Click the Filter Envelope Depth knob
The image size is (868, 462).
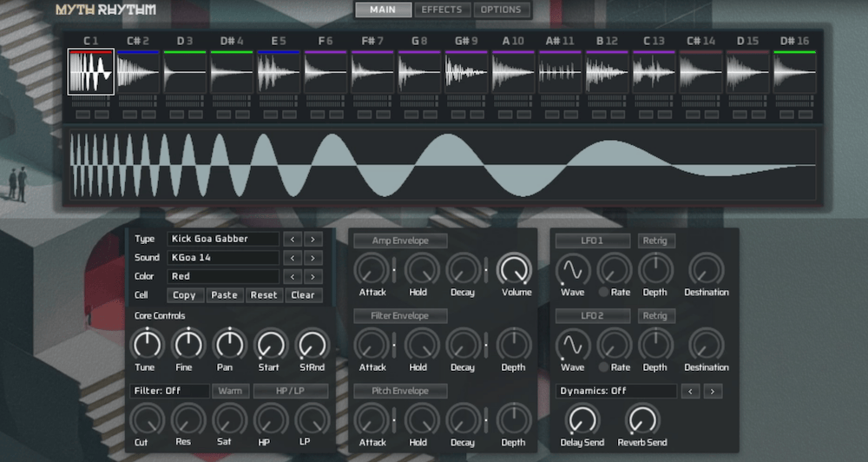pyautogui.click(x=514, y=344)
